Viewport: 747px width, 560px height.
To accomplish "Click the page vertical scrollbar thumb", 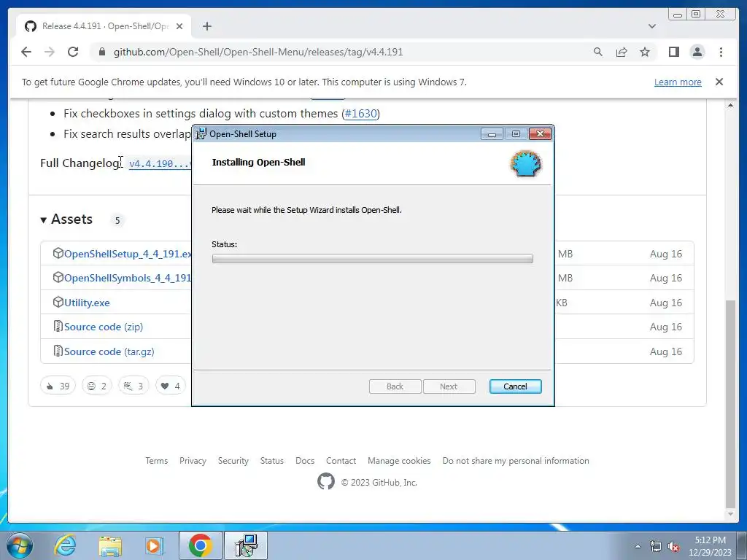I will click(729, 404).
